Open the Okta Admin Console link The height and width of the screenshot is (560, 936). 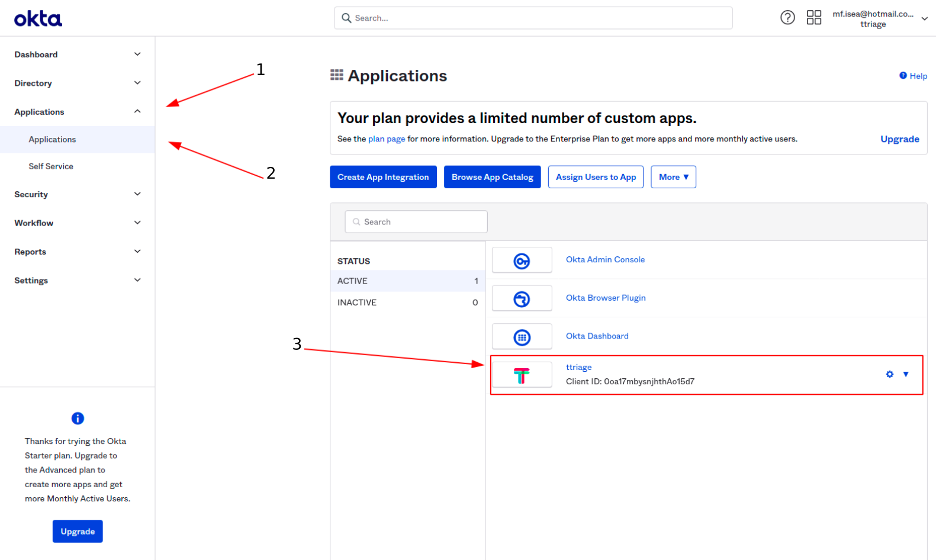coord(605,259)
